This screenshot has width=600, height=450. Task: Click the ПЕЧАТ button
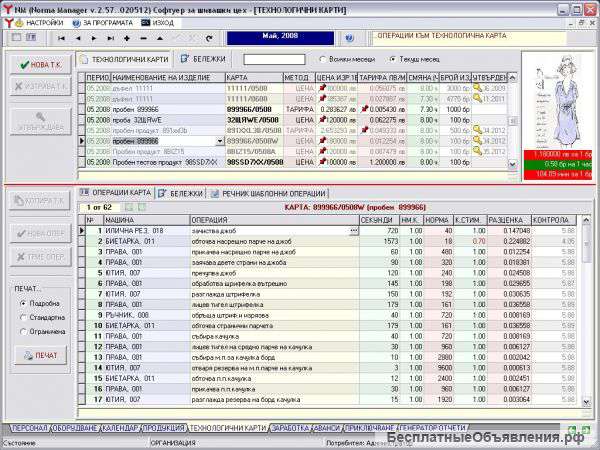pyautogui.click(x=41, y=355)
